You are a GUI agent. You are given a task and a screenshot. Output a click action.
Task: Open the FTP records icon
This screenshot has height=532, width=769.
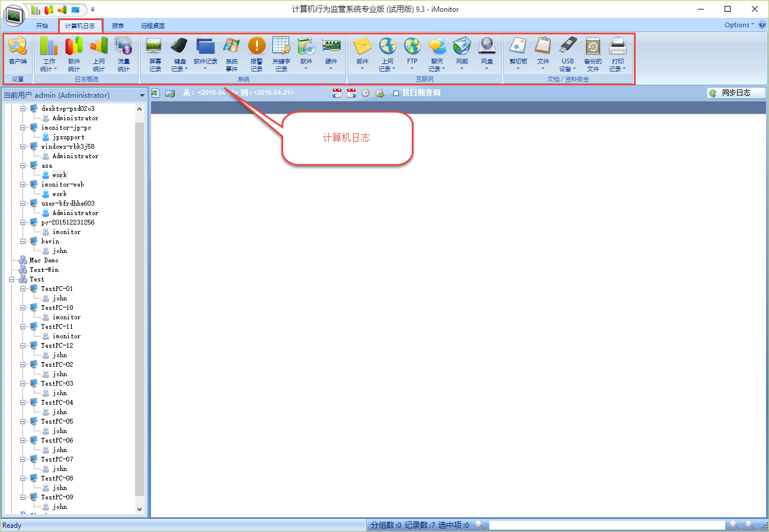tap(412, 54)
